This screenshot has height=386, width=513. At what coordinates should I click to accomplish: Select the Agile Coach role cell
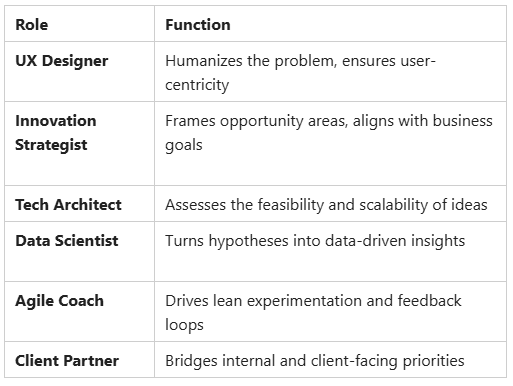pyautogui.click(x=79, y=312)
